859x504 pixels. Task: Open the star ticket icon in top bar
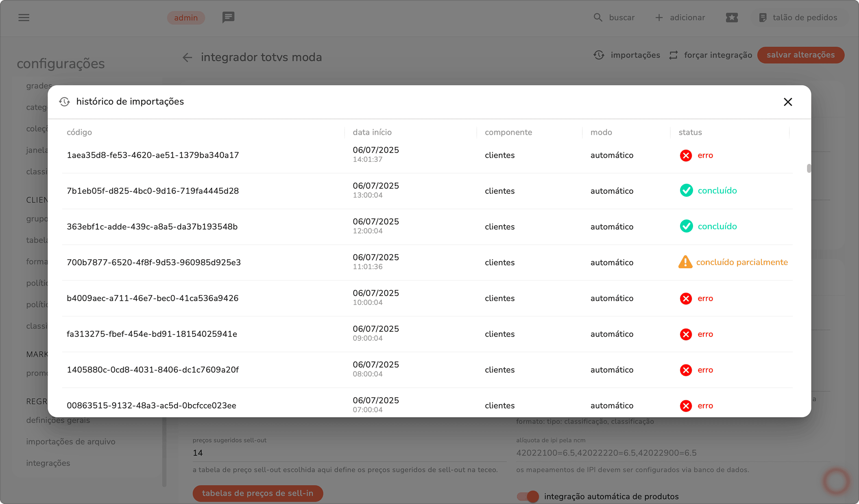click(x=732, y=17)
